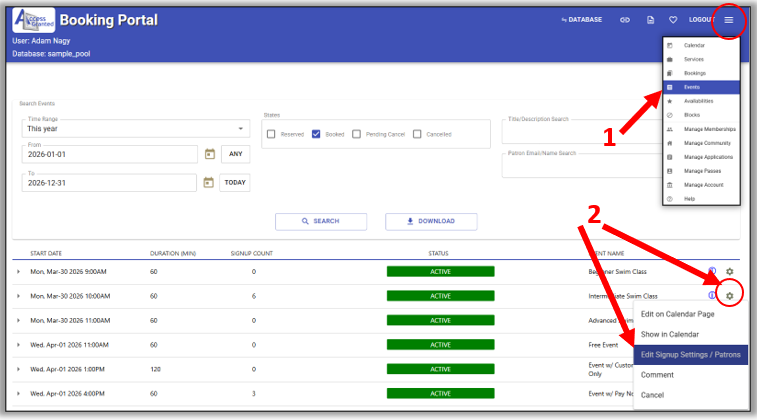Uncheck the Booked state checkbox
The height and width of the screenshot is (420, 757).
click(x=316, y=134)
